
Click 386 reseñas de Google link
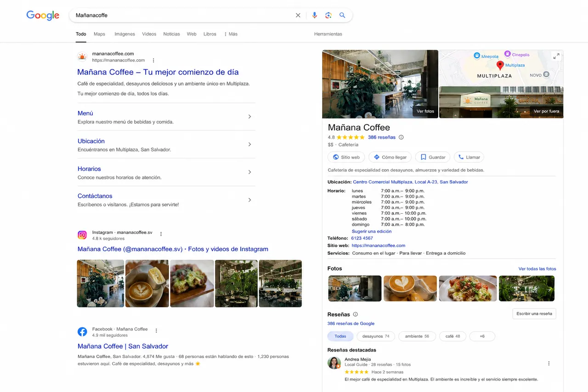[351, 324]
